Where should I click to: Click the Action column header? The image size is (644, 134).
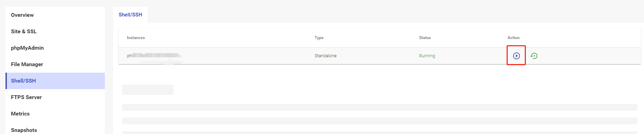point(513,38)
